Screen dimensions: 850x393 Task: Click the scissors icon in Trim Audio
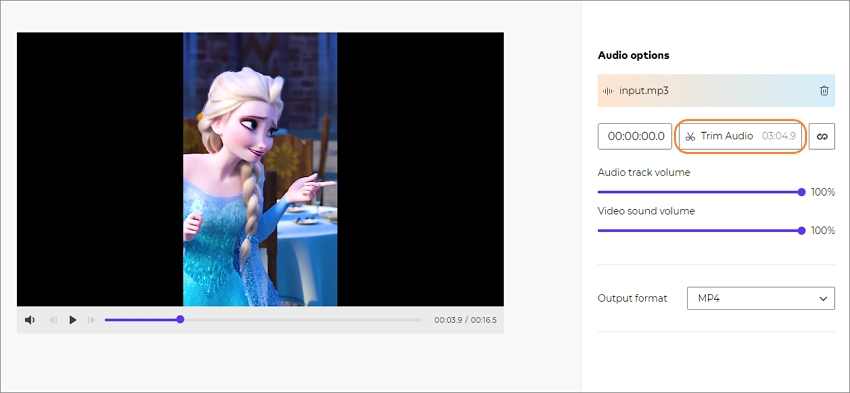pyautogui.click(x=690, y=137)
